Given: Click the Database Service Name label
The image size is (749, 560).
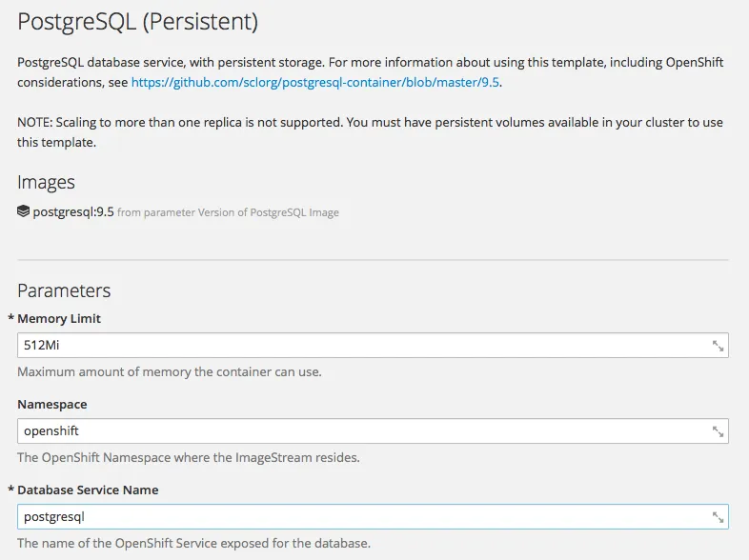Looking at the screenshot, I should [x=88, y=490].
